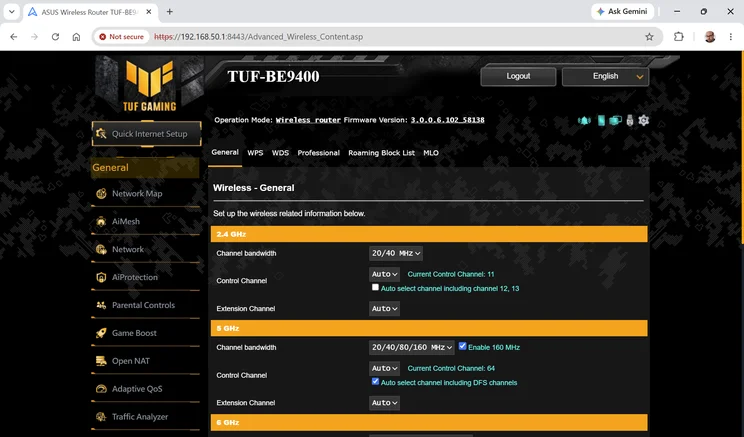Click the Current Control Channel: 11 text
This screenshot has width=744, height=437.
[451, 274]
